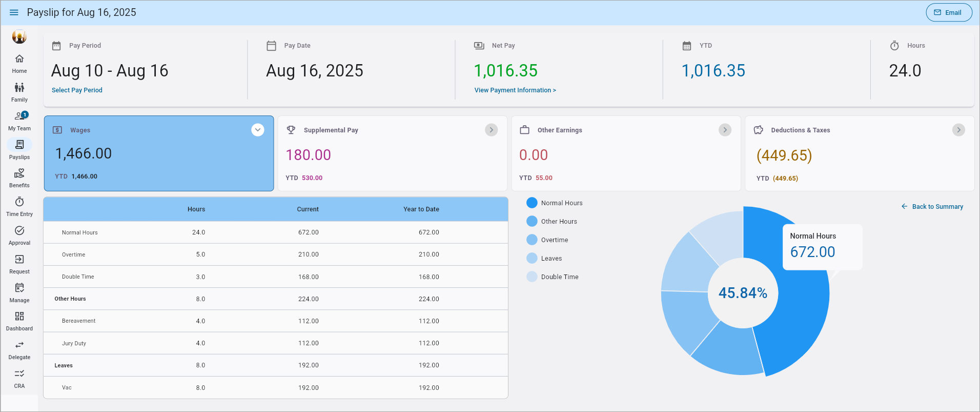
Task: Click the user profile avatar
Action: pos(19,36)
